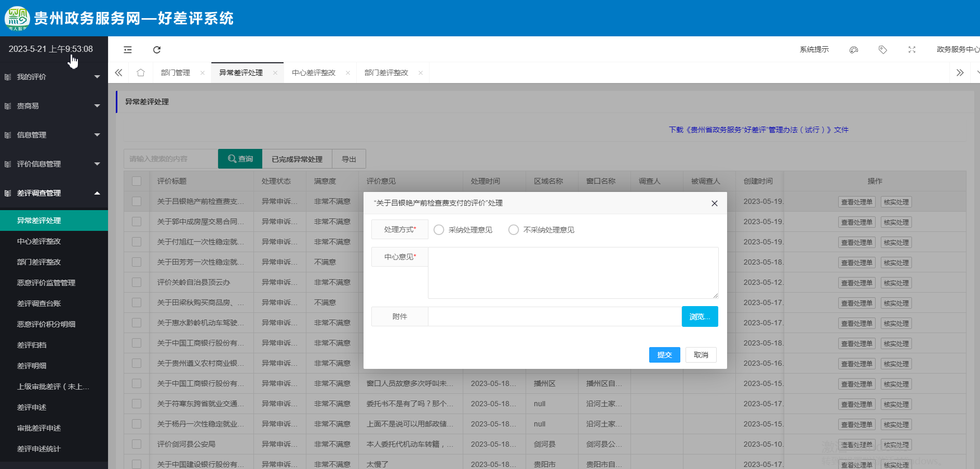Click the list icon beside 我的评价
Image resolution: width=980 pixels, height=469 pixels.
pyautogui.click(x=8, y=77)
